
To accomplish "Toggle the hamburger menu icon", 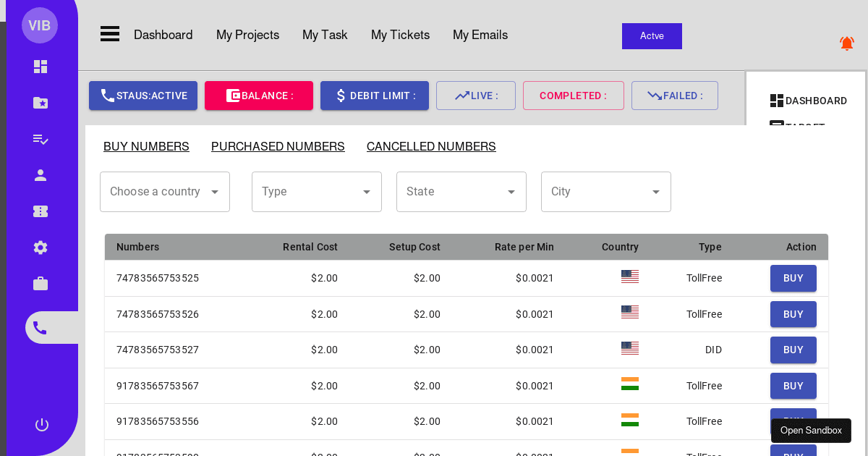I will coord(110,34).
